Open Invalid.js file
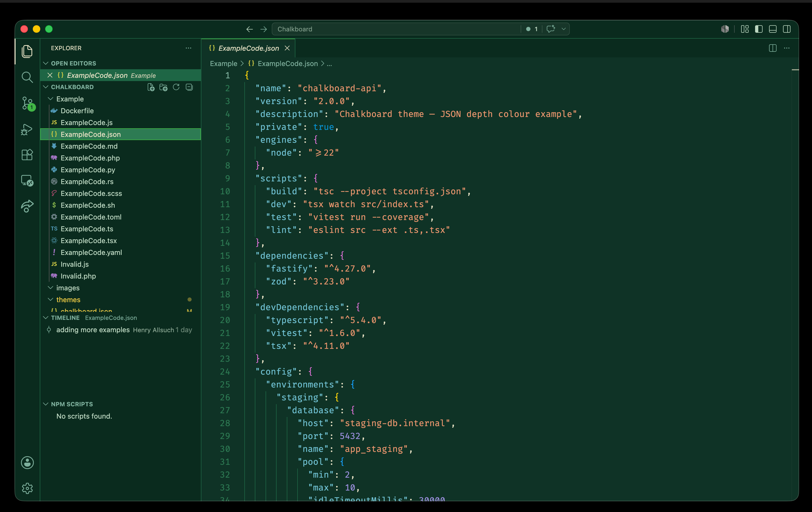812x512 pixels. tap(120, 264)
